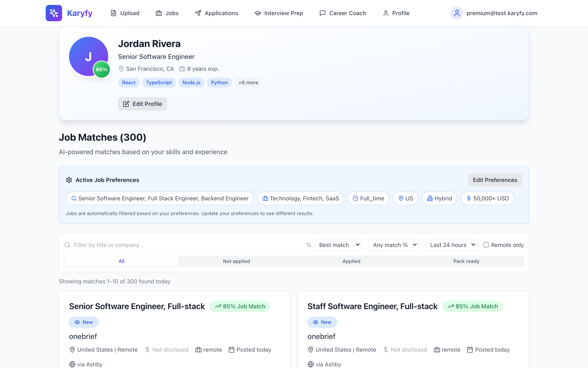Click the pin icon in the US chip
The height and width of the screenshot is (368, 588).
tap(401, 198)
